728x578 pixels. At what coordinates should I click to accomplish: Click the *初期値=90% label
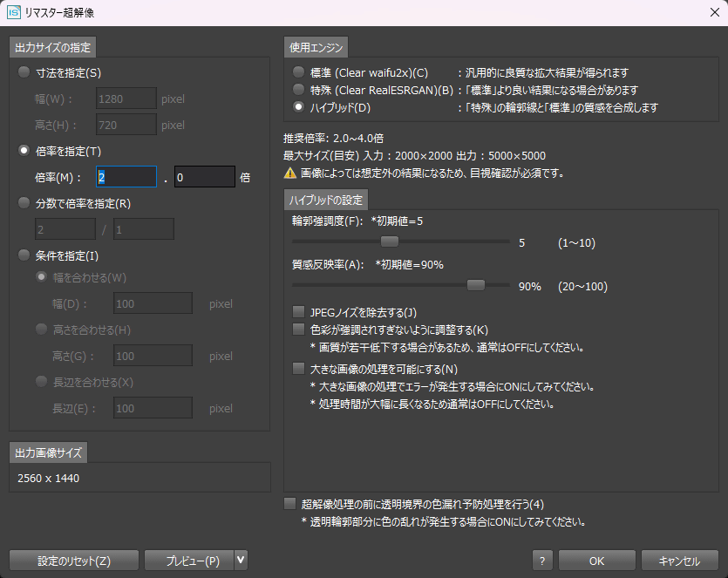pos(409,265)
